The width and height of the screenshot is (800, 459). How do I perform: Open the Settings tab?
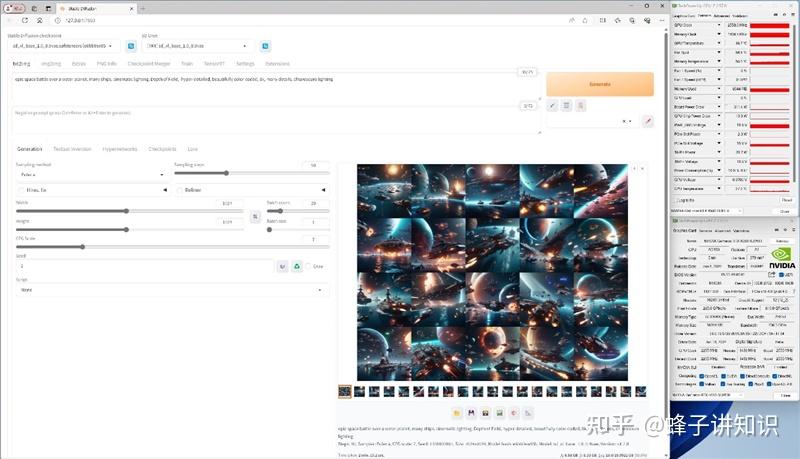(x=245, y=64)
